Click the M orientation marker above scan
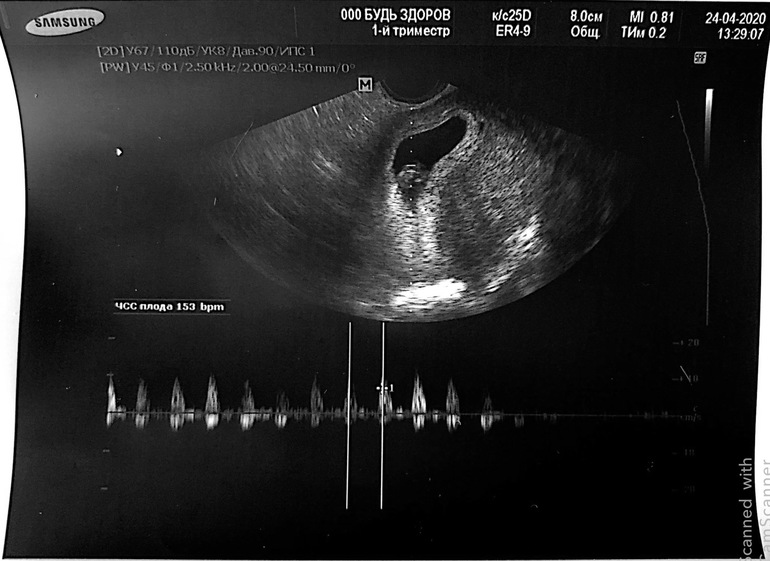The width and height of the screenshot is (770, 561). pyautogui.click(x=365, y=86)
